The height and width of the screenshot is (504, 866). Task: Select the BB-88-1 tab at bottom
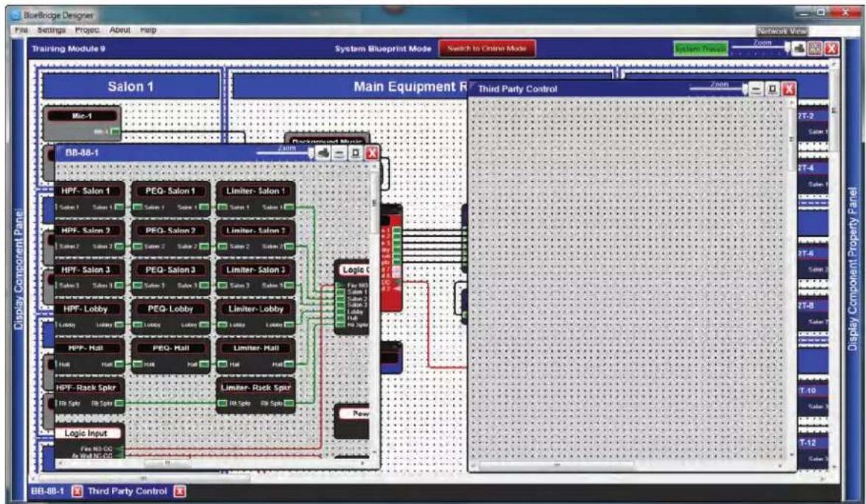47,491
